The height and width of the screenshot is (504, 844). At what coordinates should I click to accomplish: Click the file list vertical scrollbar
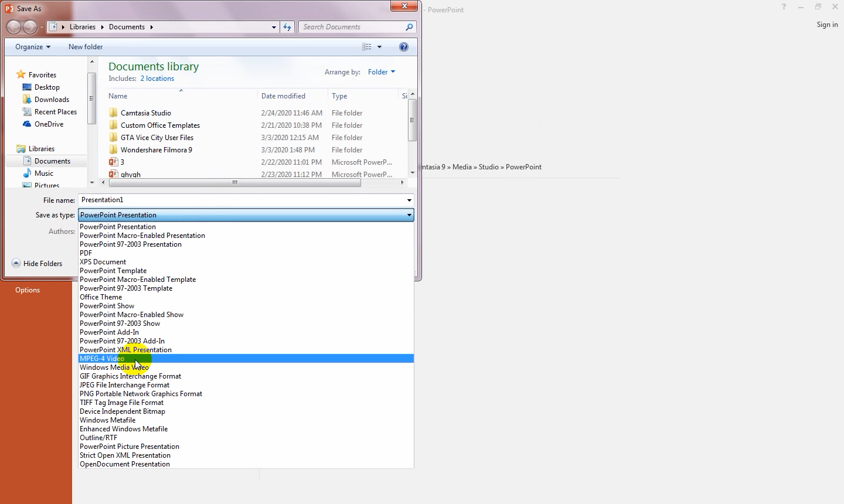[413, 120]
